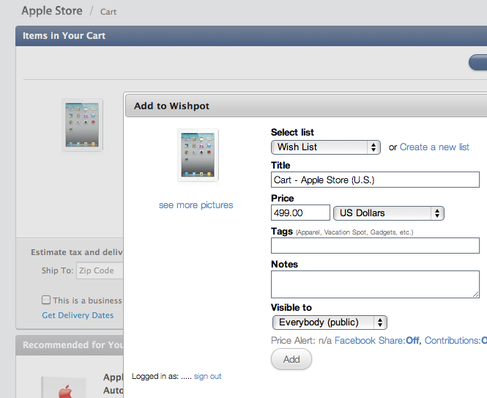The height and width of the screenshot is (398, 487).
Task: Click the Contributions link
Action: [455, 340]
